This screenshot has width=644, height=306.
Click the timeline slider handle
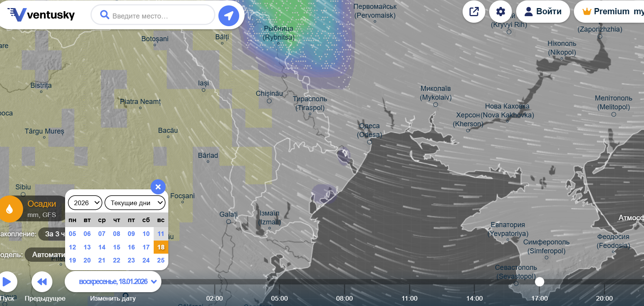[540, 282]
